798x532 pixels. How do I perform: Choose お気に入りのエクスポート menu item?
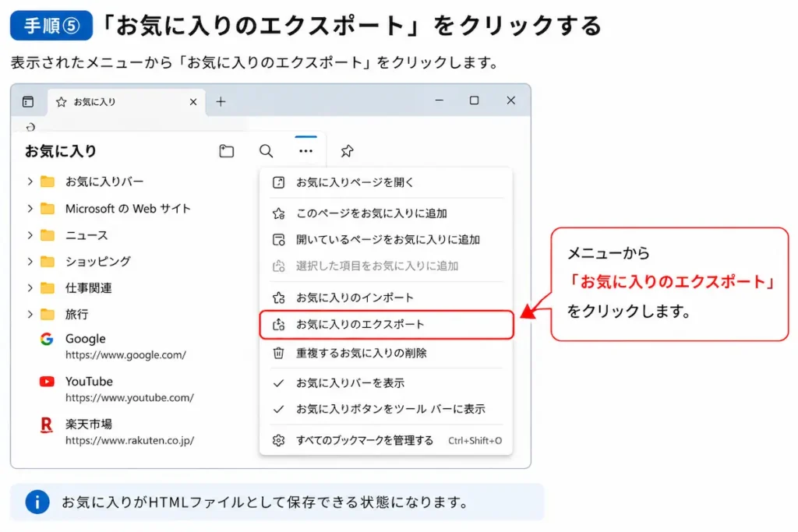point(386,325)
